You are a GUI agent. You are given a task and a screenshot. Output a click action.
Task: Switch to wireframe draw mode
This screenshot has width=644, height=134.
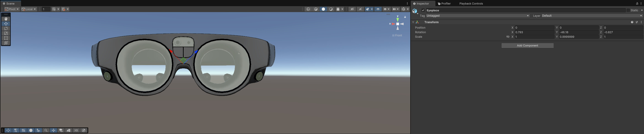(308, 9)
